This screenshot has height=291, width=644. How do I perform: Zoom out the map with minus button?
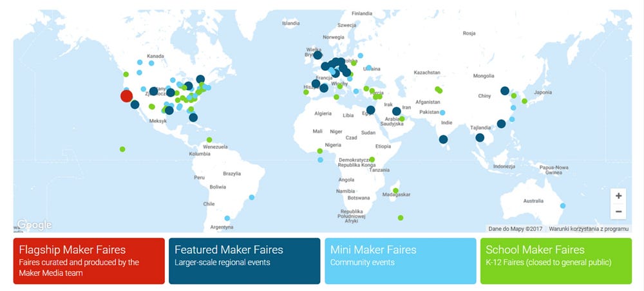pos(618,211)
